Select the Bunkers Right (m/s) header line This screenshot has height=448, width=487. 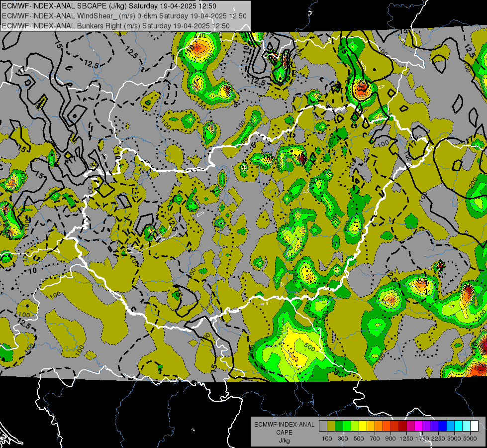(x=116, y=26)
